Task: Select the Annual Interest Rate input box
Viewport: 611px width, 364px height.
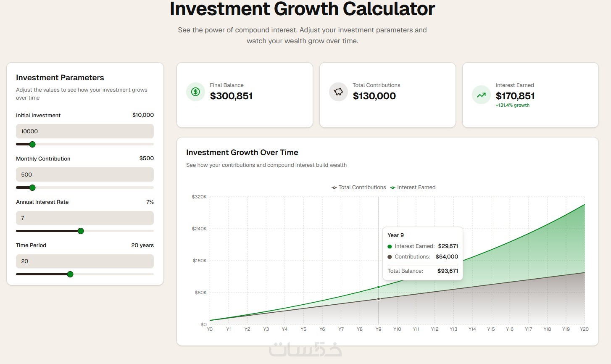Action: tap(85, 218)
